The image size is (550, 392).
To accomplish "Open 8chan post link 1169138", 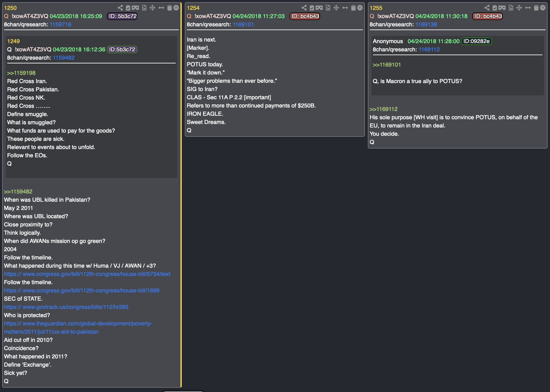I will point(426,24).
